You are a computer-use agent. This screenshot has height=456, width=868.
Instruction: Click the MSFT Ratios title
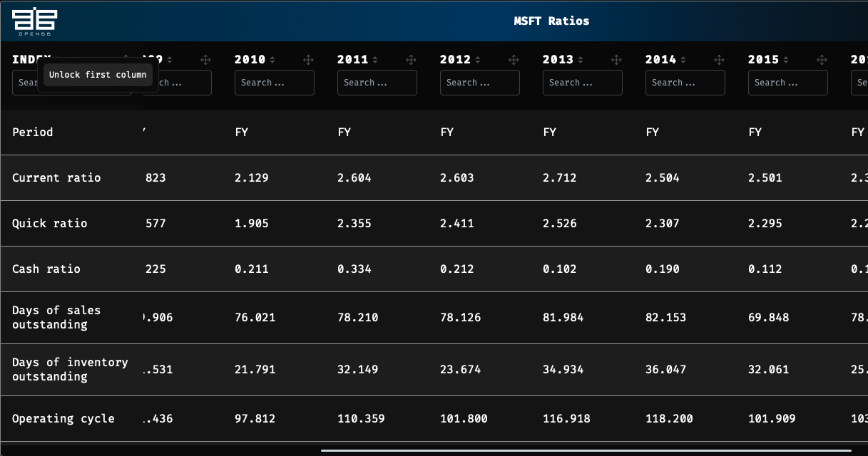click(x=552, y=21)
